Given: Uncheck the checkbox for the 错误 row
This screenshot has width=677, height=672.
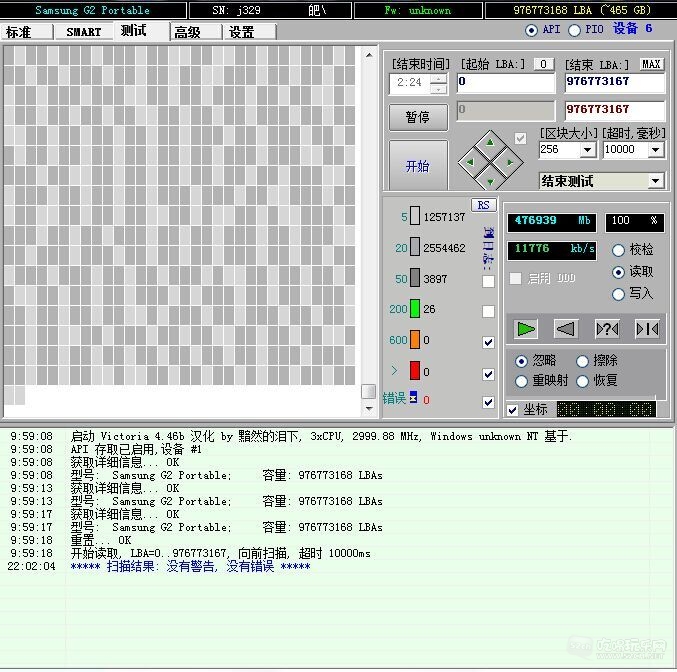Looking at the screenshot, I should (488, 402).
